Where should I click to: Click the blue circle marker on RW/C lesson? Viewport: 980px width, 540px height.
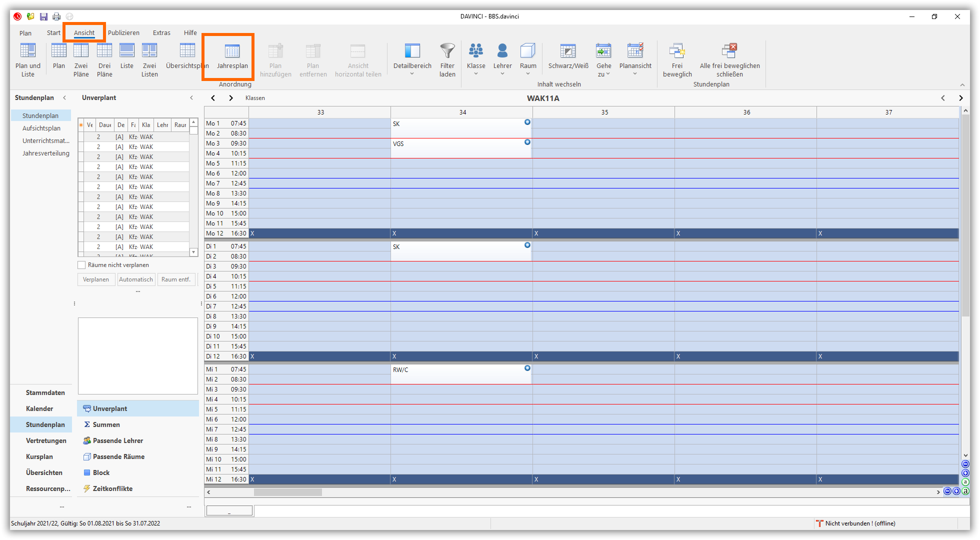tap(527, 368)
